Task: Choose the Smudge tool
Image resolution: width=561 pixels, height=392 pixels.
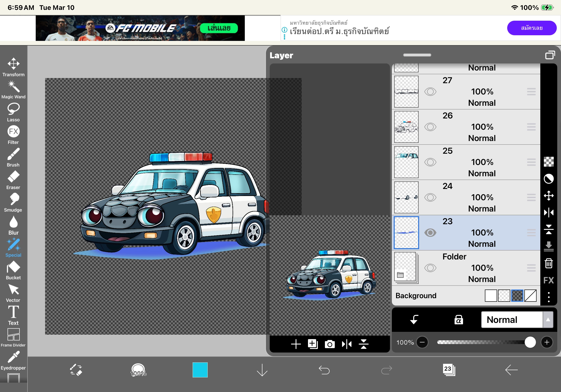Action: coord(13,202)
